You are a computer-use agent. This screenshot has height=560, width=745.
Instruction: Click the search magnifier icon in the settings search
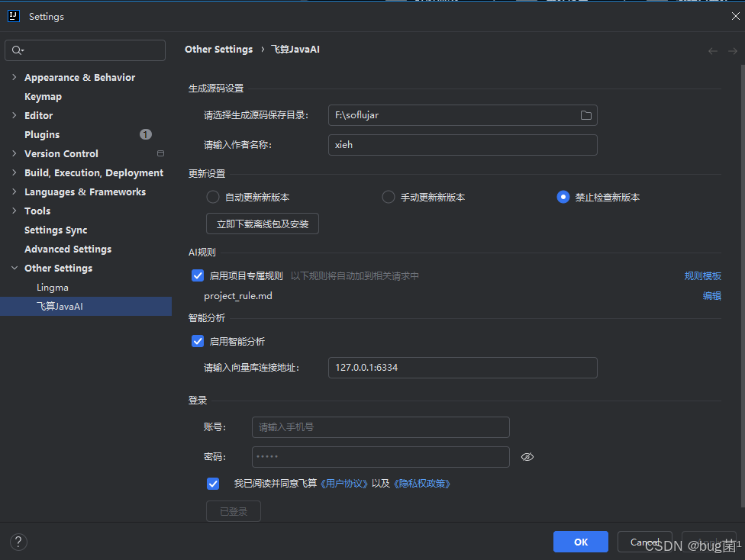coord(17,50)
